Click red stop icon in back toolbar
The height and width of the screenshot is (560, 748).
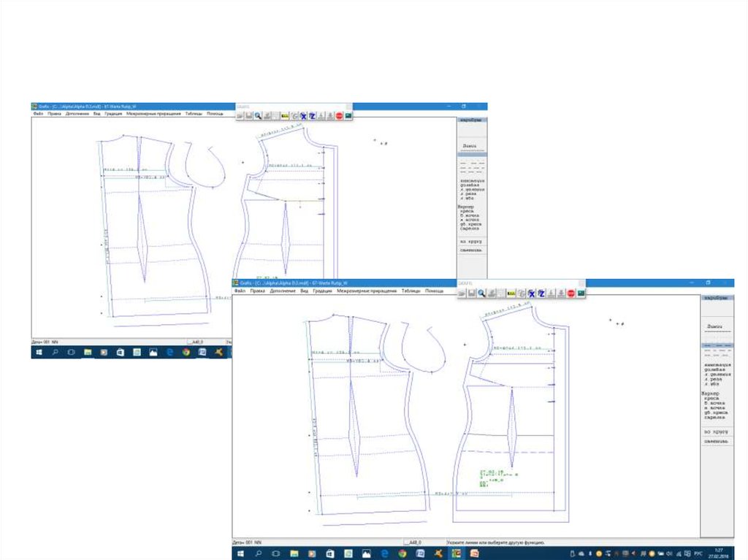click(339, 116)
